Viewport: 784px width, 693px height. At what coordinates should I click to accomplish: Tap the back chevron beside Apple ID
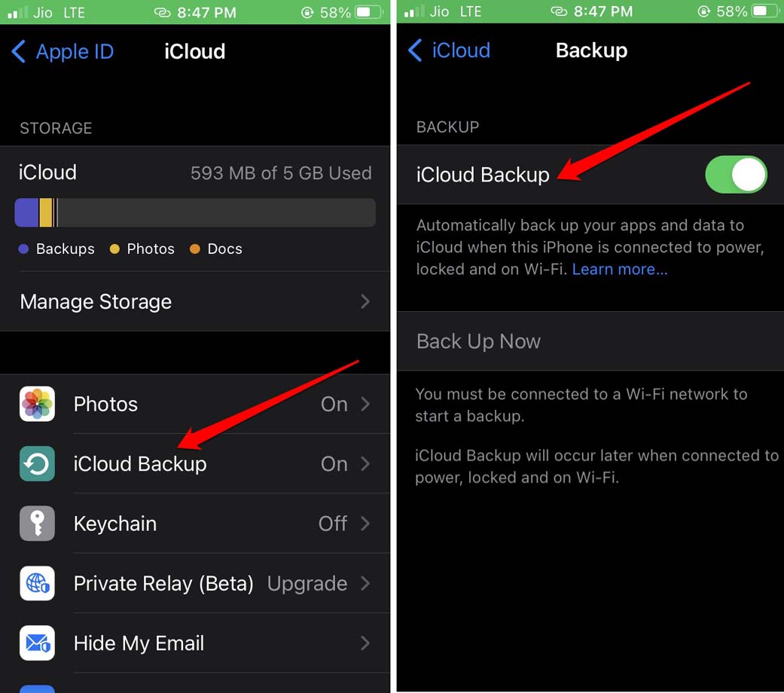pos(19,51)
